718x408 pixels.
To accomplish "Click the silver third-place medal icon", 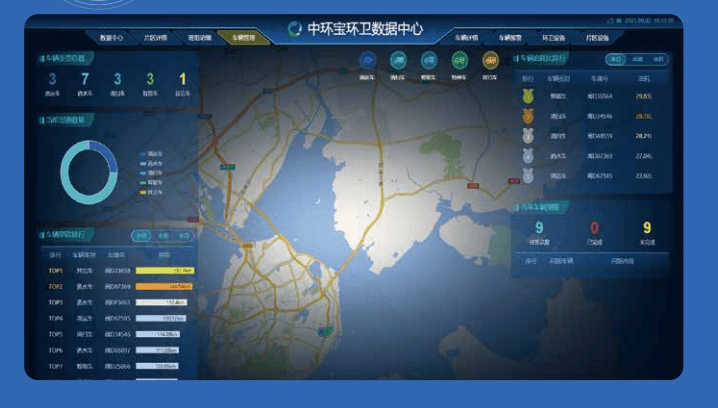I will 528,136.
